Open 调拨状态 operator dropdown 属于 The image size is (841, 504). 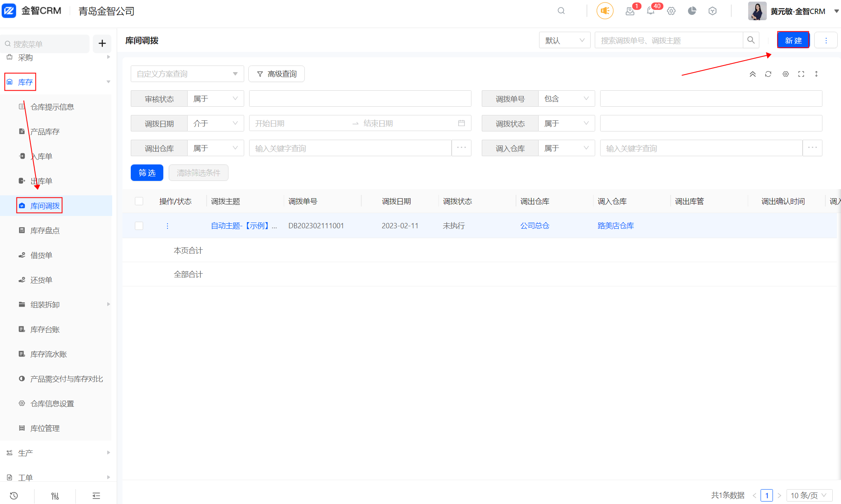(x=566, y=124)
